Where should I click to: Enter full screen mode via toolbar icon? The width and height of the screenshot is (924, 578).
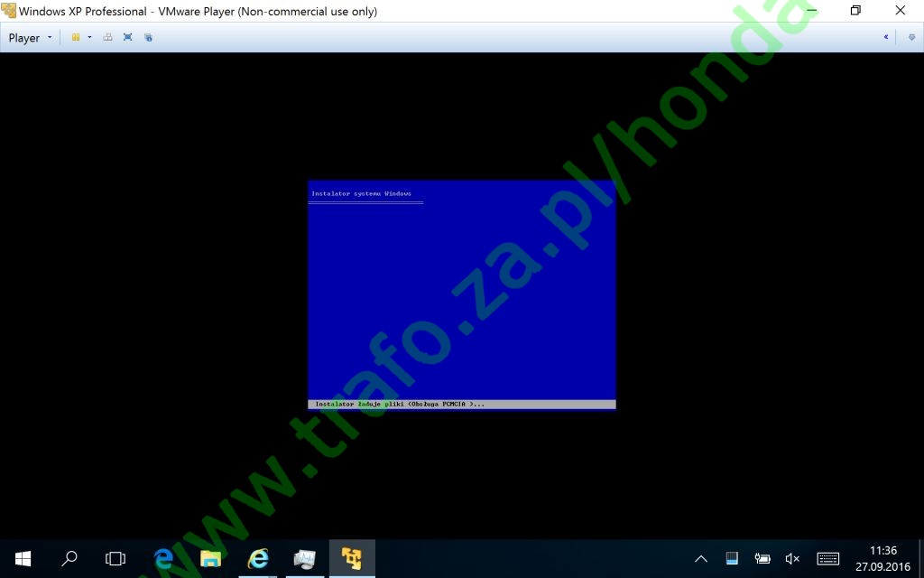[128, 38]
